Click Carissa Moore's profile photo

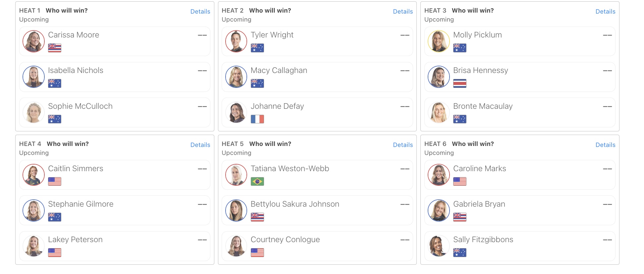[x=33, y=41]
